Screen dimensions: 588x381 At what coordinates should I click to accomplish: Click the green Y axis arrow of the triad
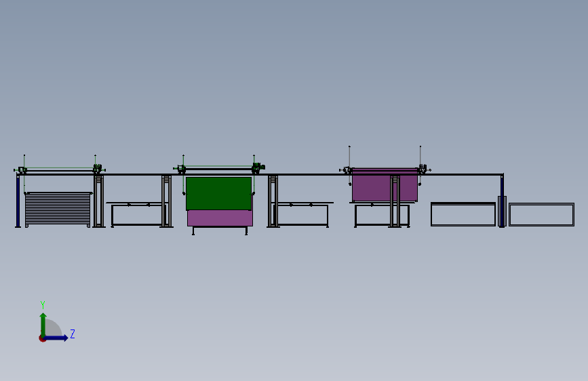coord(43,324)
